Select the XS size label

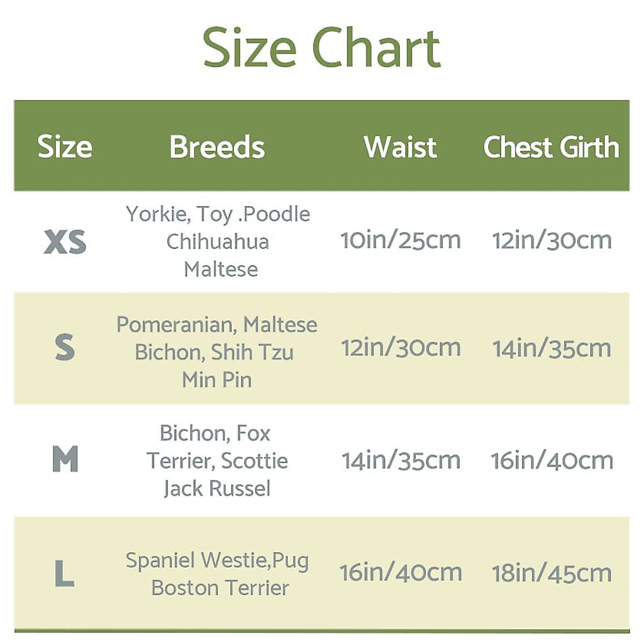65,241
